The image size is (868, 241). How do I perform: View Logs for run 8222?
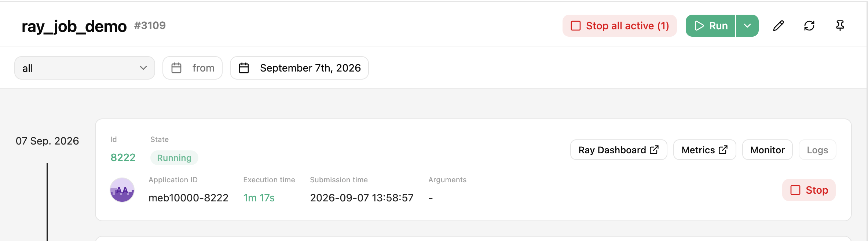pyautogui.click(x=817, y=150)
